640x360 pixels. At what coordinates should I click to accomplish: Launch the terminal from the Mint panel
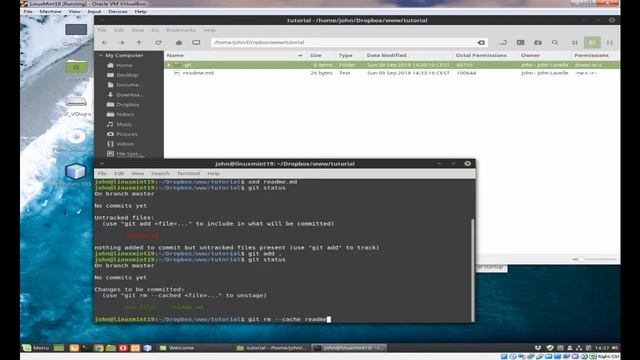coord(86,348)
